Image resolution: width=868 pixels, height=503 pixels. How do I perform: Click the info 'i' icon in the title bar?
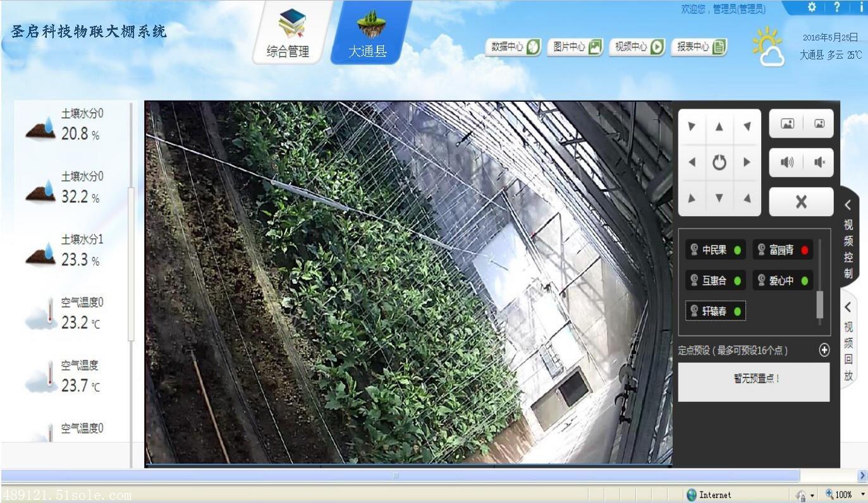861,8
